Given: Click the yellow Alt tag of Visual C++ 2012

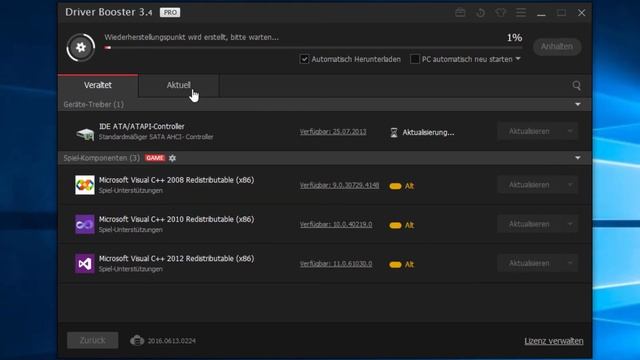Looking at the screenshot, I should coord(402,264).
